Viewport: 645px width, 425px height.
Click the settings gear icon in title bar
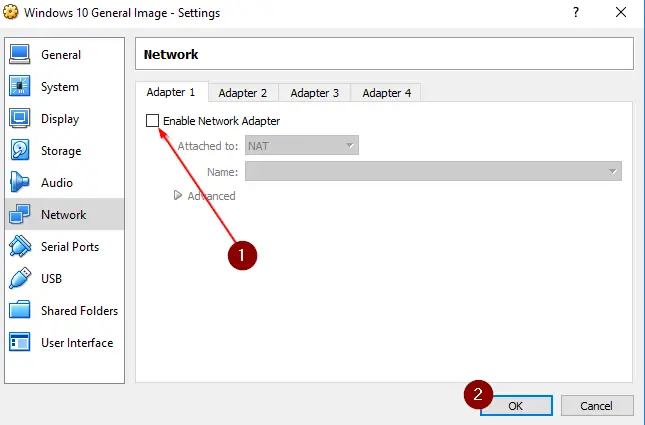[x=11, y=12]
